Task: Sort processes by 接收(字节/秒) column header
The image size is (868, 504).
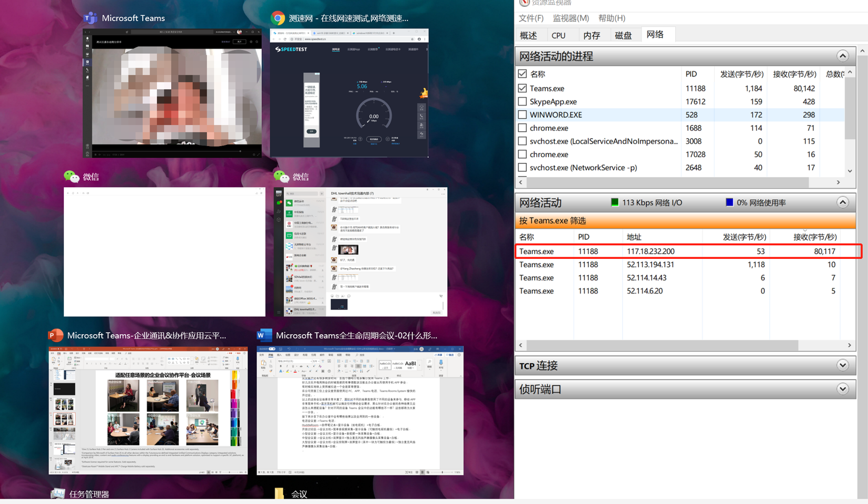Action: [x=794, y=74]
